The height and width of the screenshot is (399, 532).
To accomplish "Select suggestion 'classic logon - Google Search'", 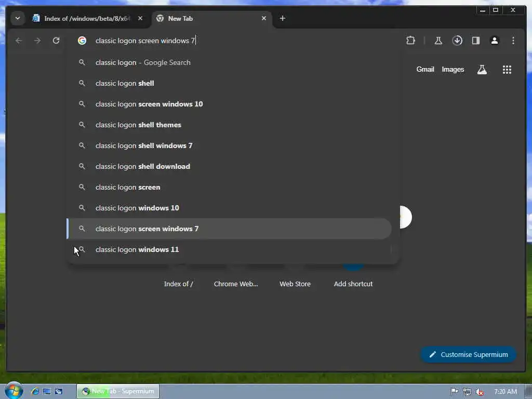I will point(229,62).
